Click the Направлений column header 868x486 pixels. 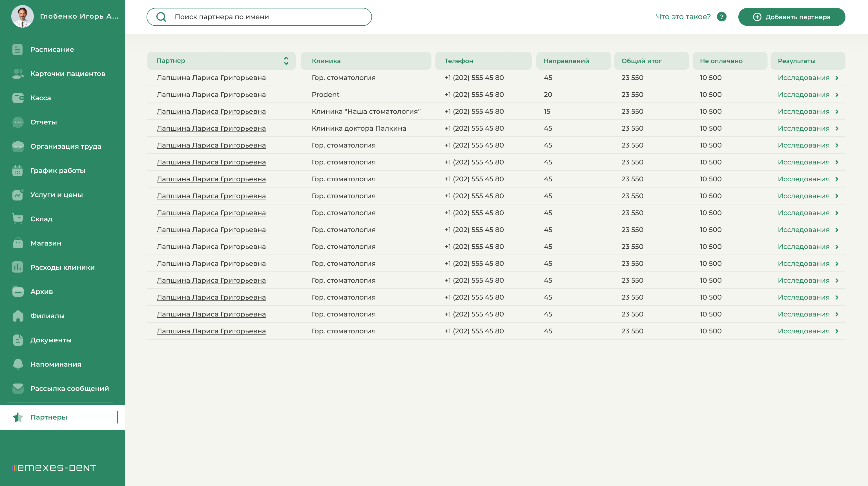click(573, 61)
